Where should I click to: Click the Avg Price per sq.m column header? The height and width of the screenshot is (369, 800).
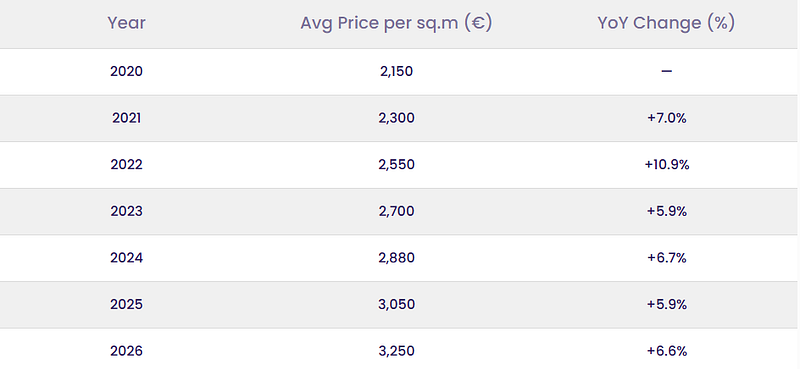(396, 23)
